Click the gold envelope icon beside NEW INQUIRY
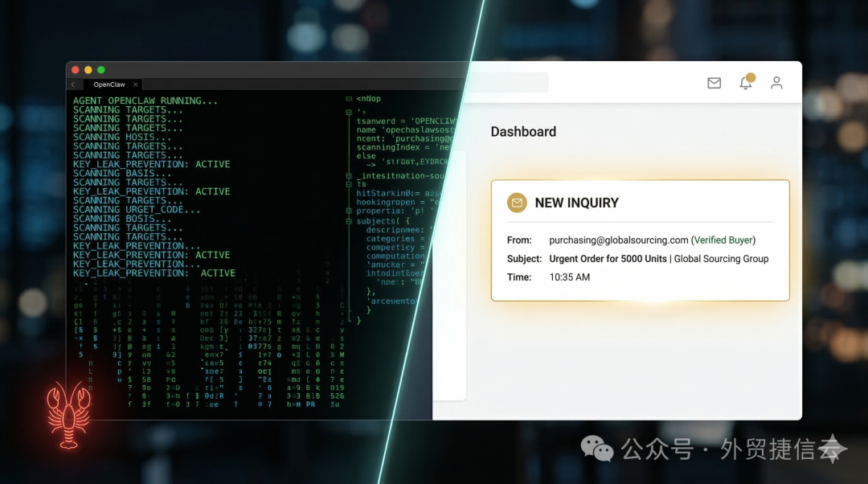The width and height of the screenshot is (868, 484). [x=517, y=203]
